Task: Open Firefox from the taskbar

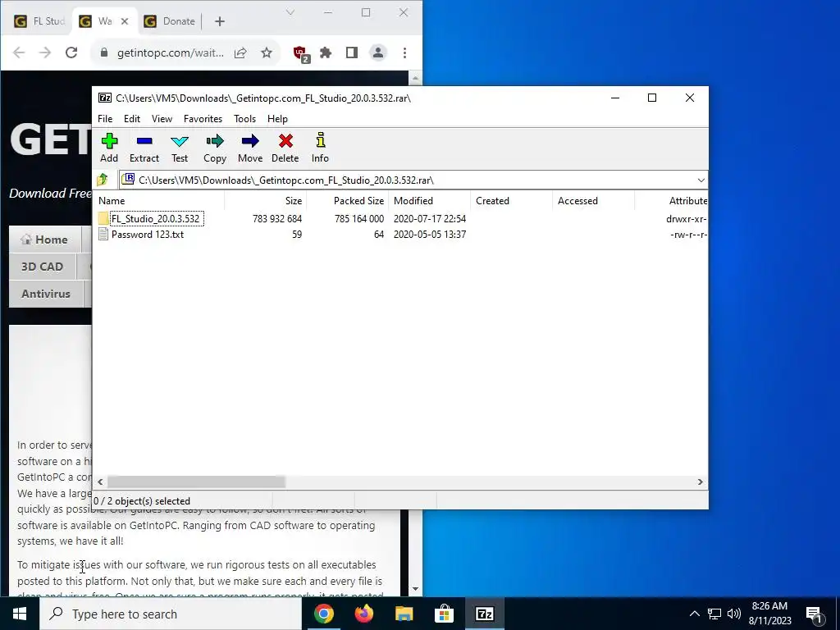Action: (363, 614)
